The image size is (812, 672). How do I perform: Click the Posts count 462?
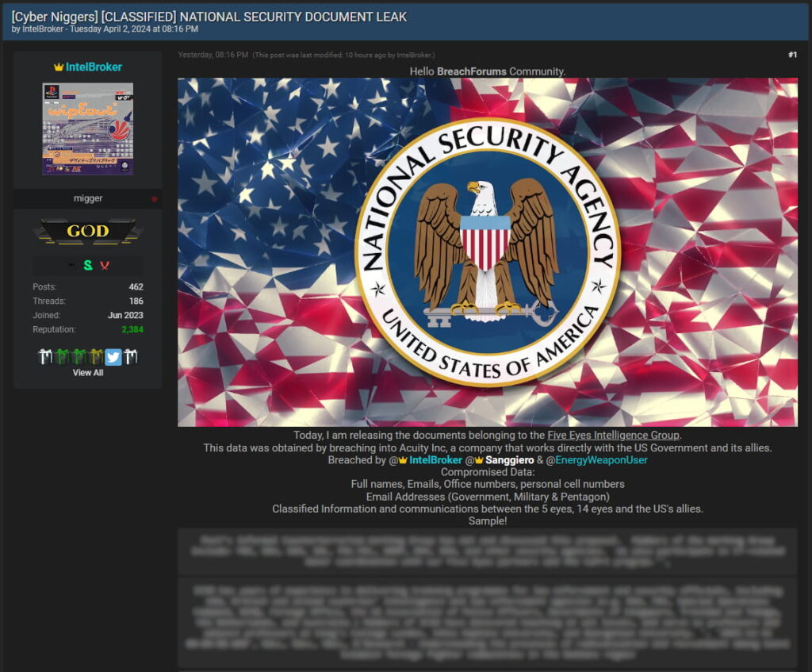pyautogui.click(x=136, y=286)
